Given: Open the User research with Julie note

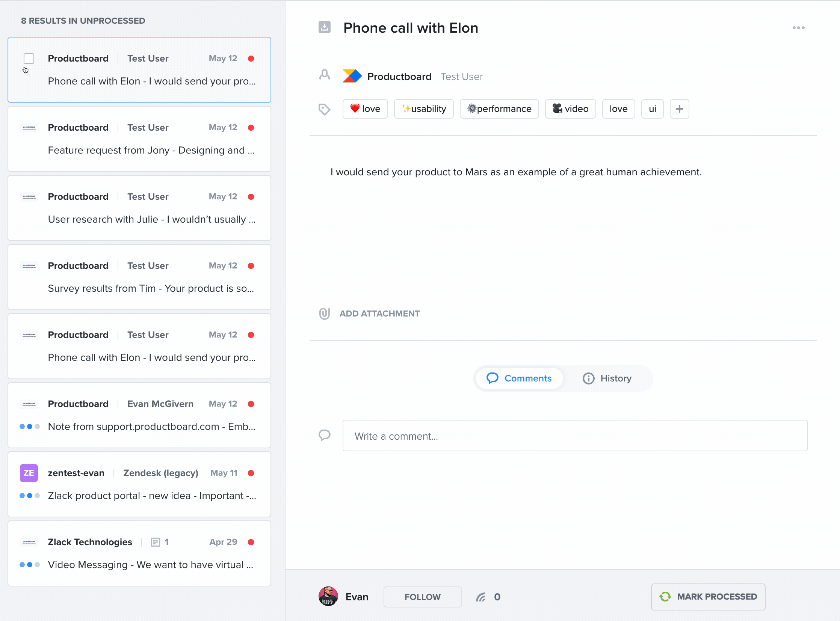Looking at the screenshot, I should (139, 208).
